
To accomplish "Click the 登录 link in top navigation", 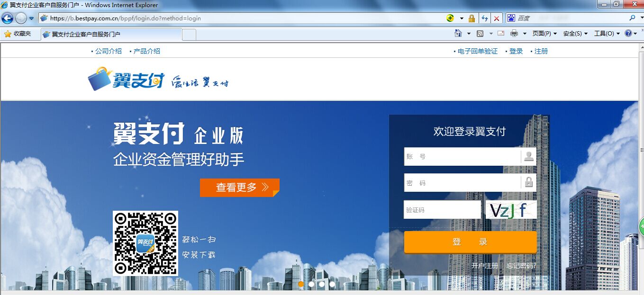I will (516, 51).
